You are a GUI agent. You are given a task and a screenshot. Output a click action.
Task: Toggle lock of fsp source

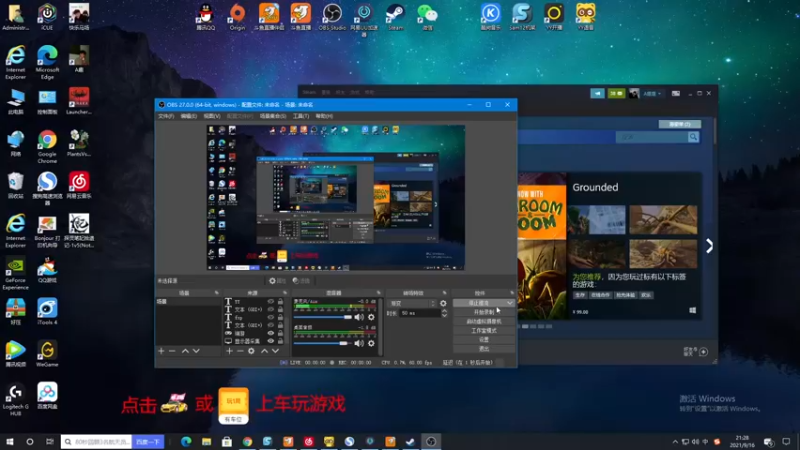(280, 317)
